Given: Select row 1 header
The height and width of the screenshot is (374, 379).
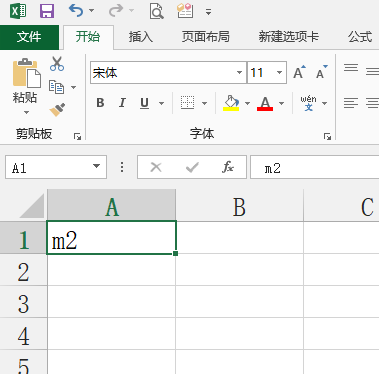Looking at the screenshot, I should 23,237.
